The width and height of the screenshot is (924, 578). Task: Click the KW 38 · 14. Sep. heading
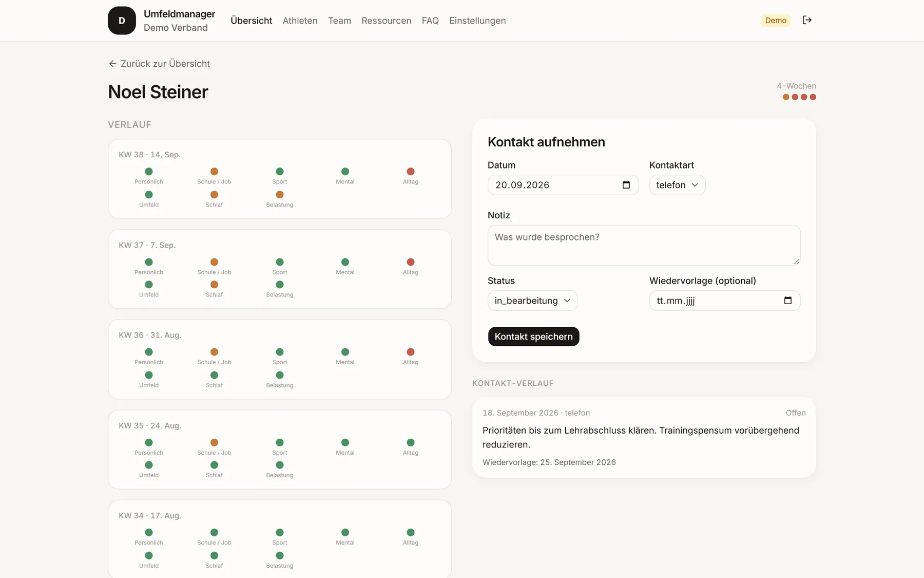click(x=149, y=155)
